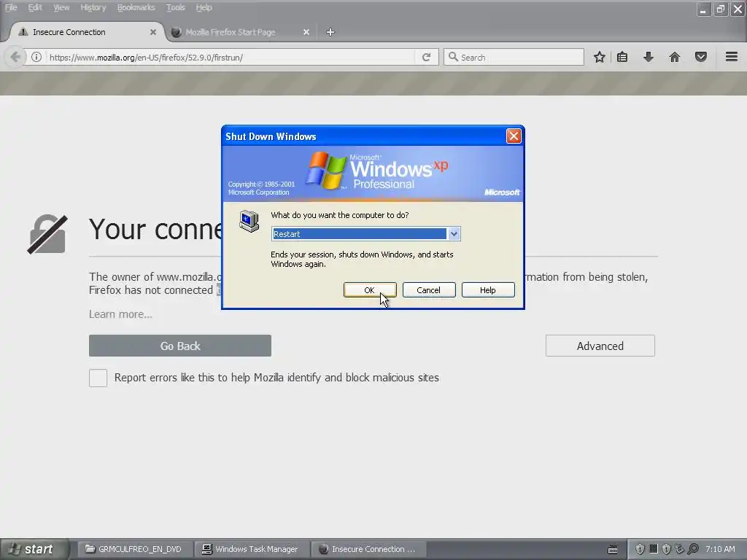The width and height of the screenshot is (747, 560).
Task: Click Cancel in Shut Down dialog
Action: click(429, 290)
